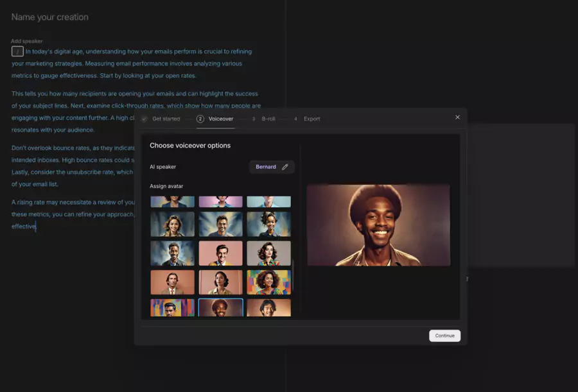Select the curly-haired woman in colorful blouse
This screenshot has height=392, width=578.
pos(269,253)
